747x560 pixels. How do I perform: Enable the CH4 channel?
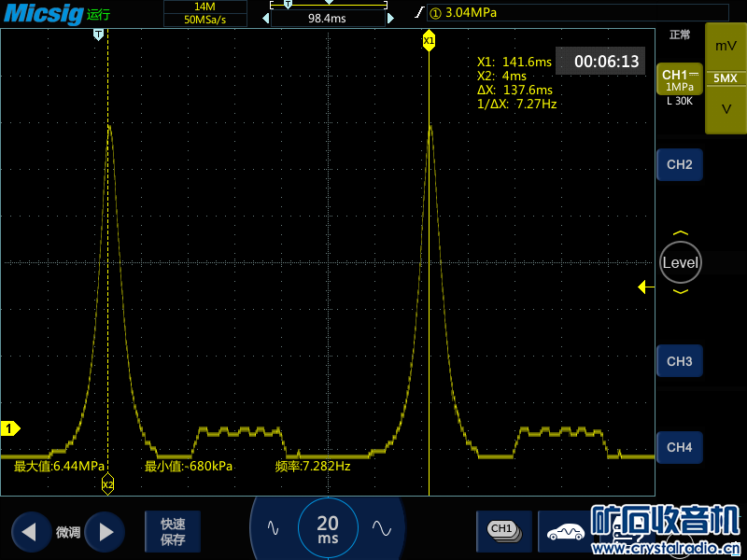679,447
